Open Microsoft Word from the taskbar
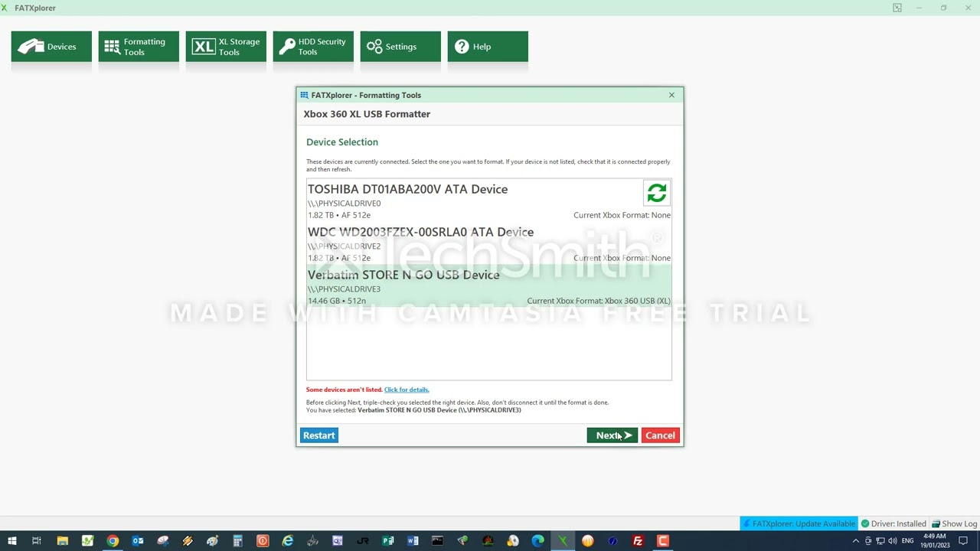 tap(413, 541)
